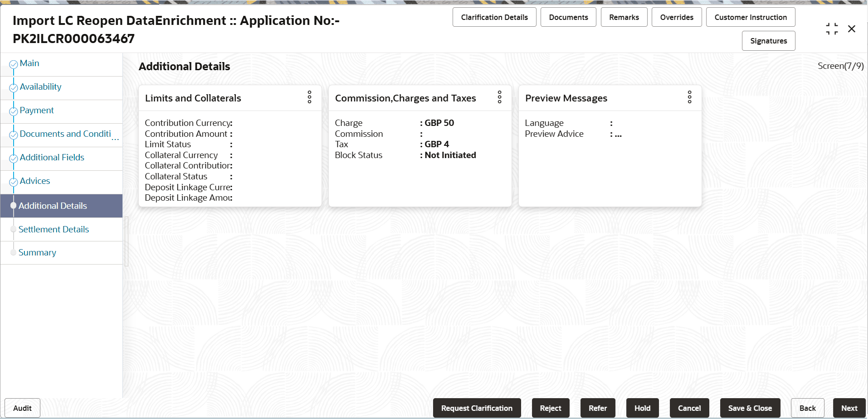The image size is (868, 419).
Task: Close the Import LC Reopen screen
Action: tap(852, 29)
